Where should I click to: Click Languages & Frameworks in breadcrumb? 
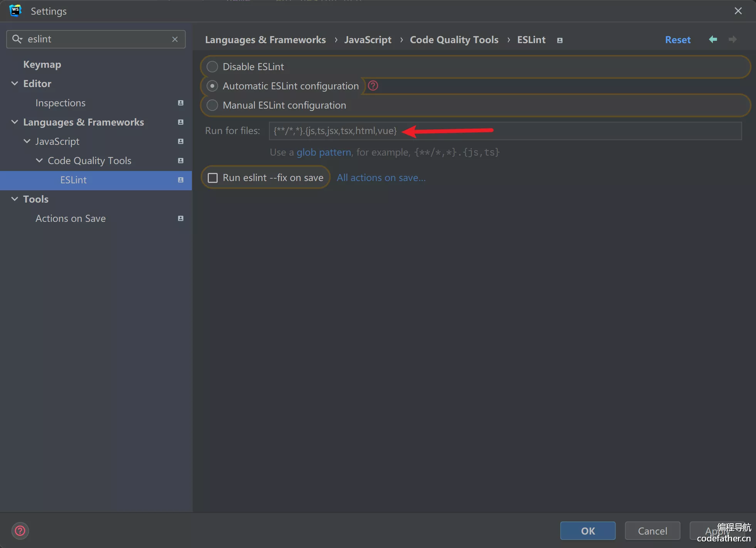[265, 40]
